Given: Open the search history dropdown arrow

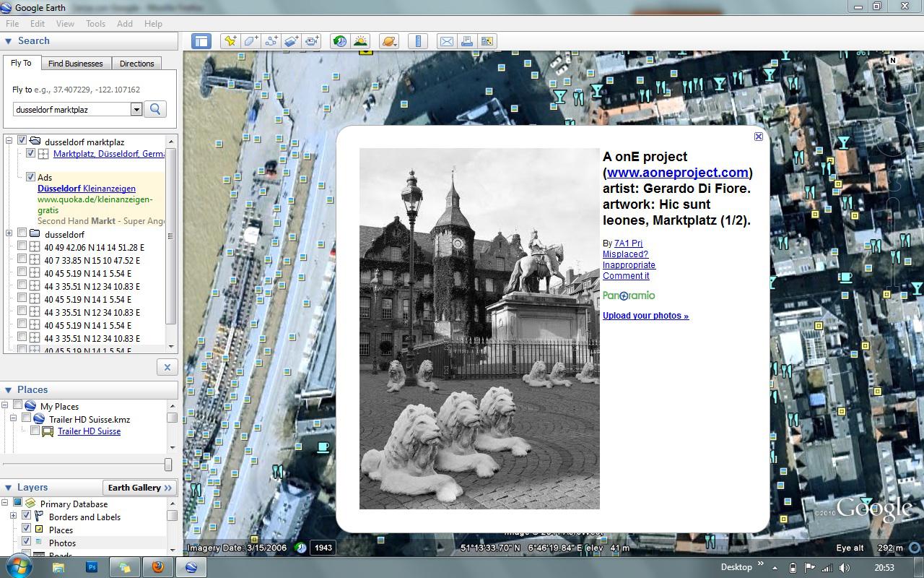Looking at the screenshot, I should click(136, 109).
